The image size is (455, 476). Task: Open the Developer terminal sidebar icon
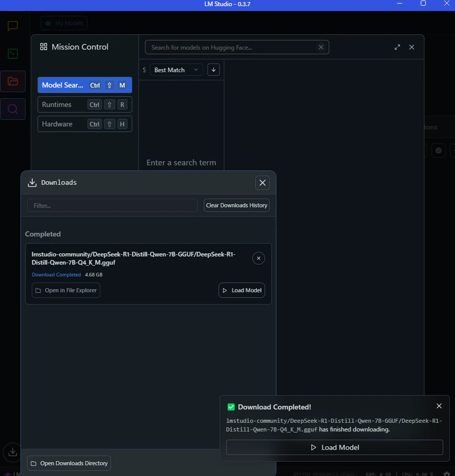13,54
